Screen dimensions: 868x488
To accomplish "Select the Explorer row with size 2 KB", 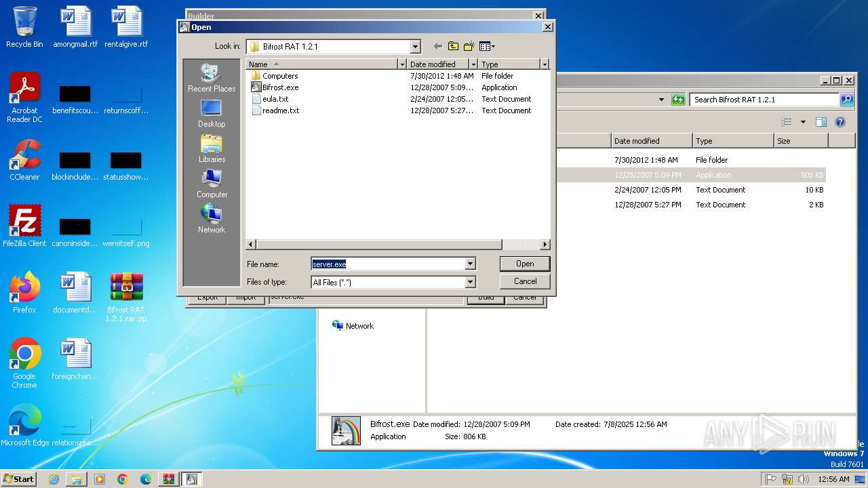I will (x=690, y=205).
